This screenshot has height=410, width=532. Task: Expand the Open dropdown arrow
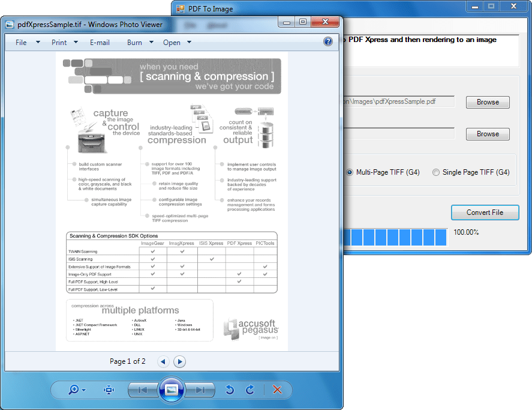[189, 42]
